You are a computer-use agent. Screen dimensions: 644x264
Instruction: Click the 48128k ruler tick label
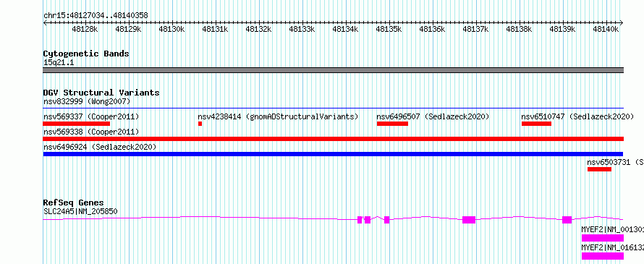pyautogui.click(x=85, y=30)
